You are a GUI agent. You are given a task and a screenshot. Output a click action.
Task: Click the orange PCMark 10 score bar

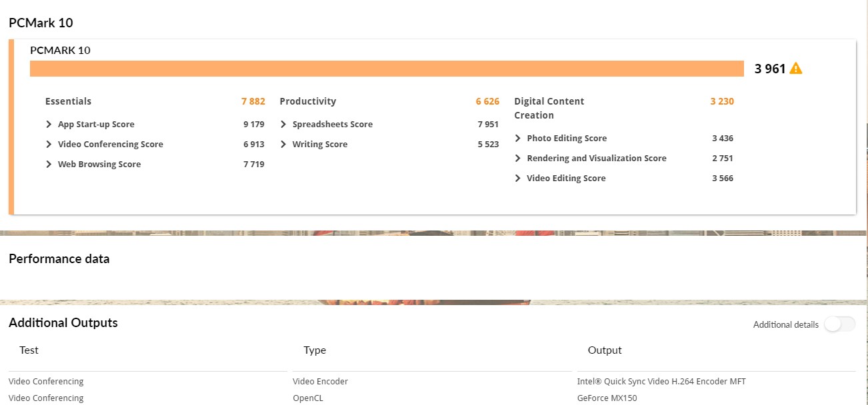tap(387, 69)
